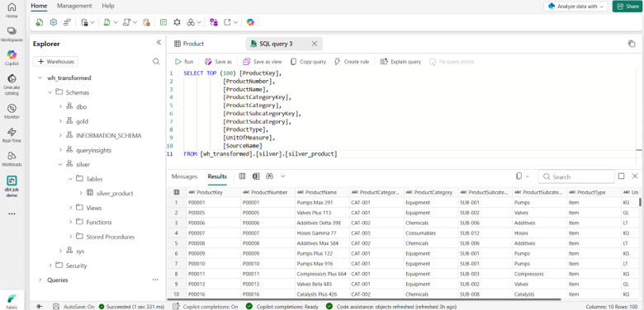Click the select-all grid icon in the results header
Screen dimensions: 644x310
(177, 192)
